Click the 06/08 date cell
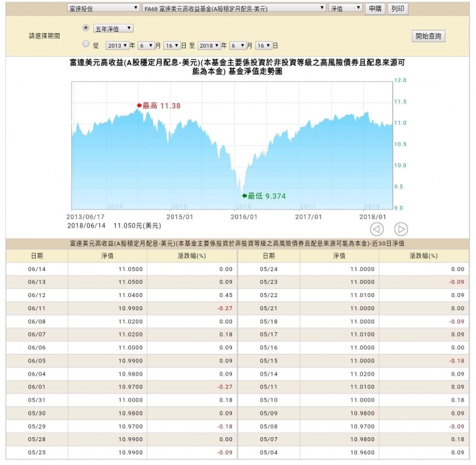This screenshot has height=465, width=476. (37, 321)
